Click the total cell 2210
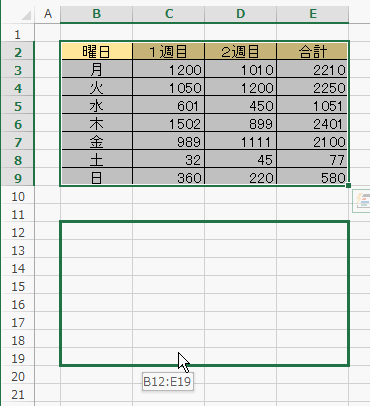The height and width of the screenshot is (406, 370). pyautogui.click(x=312, y=70)
